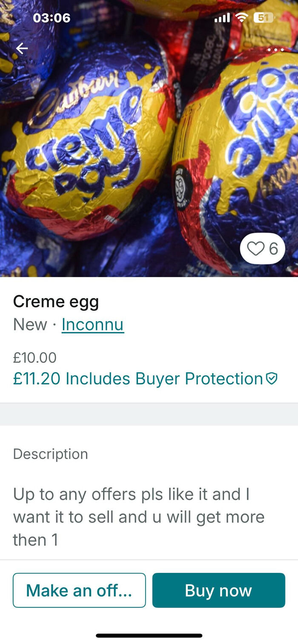Screen dimensions: 298x644
Task: Tap the Description section header
Action: click(x=50, y=454)
